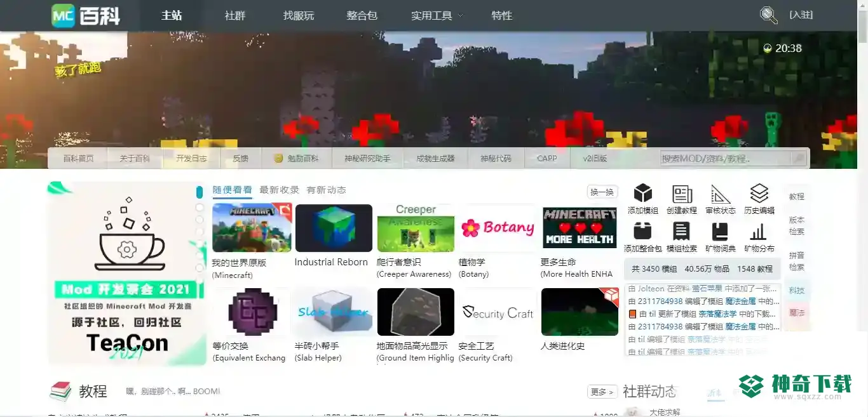Switch to the 随便看看 tab
The width and height of the screenshot is (868, 417).
232,190
